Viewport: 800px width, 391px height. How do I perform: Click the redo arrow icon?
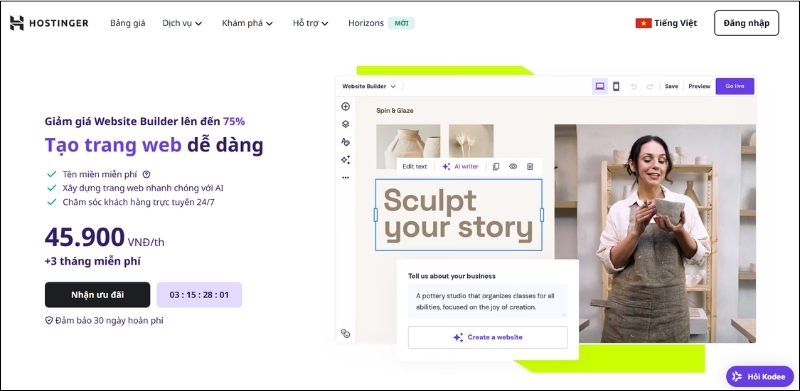649,86
